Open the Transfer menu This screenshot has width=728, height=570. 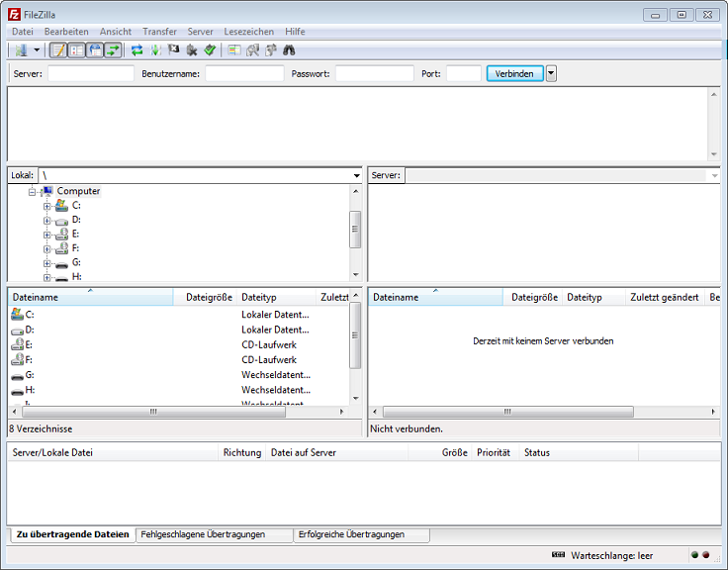pos(159,32)
